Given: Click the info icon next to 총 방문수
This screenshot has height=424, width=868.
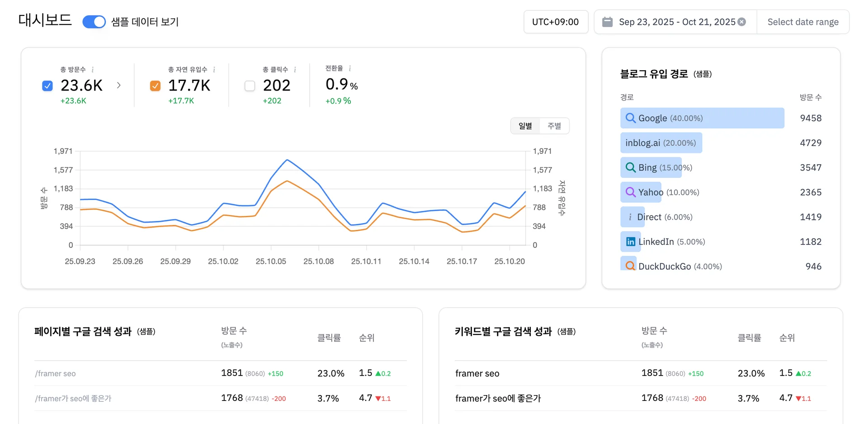Looking at the screenshot, I should (93, 70).
